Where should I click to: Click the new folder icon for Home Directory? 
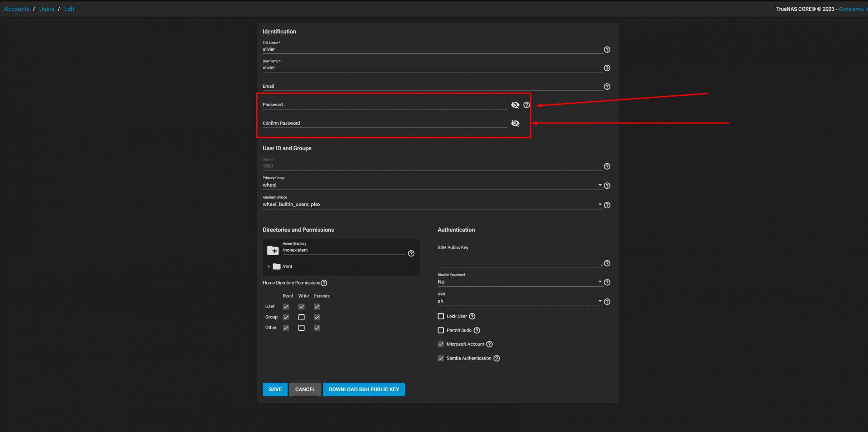[273, 250]
